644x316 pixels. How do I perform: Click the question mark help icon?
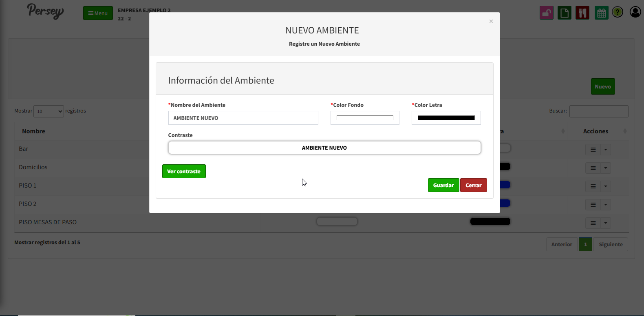(x=618, y=12)
